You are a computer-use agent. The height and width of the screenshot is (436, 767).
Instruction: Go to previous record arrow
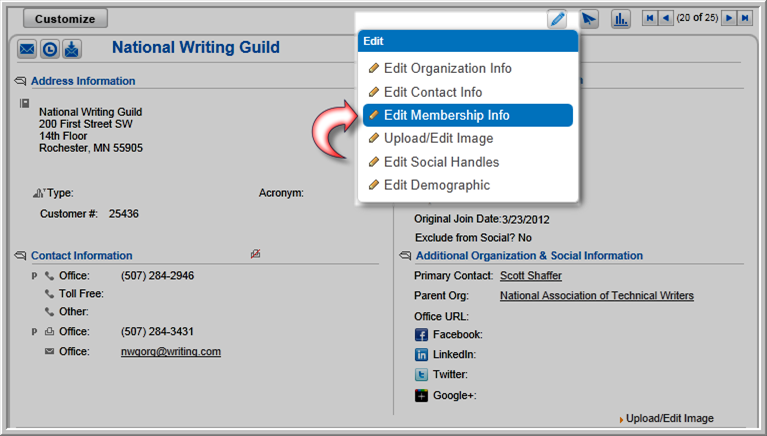pos(665,18)
